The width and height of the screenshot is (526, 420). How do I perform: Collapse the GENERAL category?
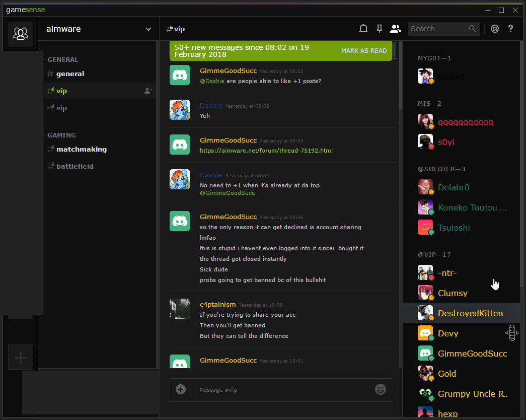tap(63, 60)
